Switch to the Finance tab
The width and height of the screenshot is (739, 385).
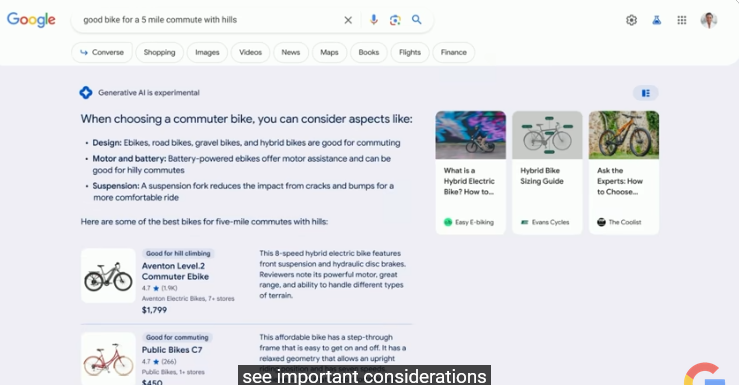point(453,52)
